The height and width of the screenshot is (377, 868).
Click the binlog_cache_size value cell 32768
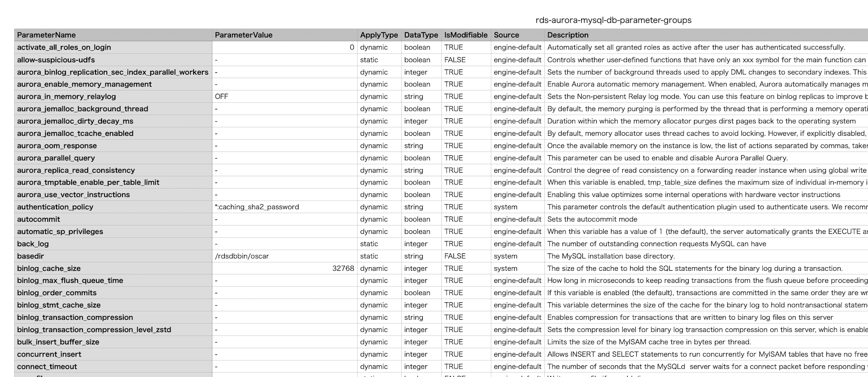(x=285, y=269)
